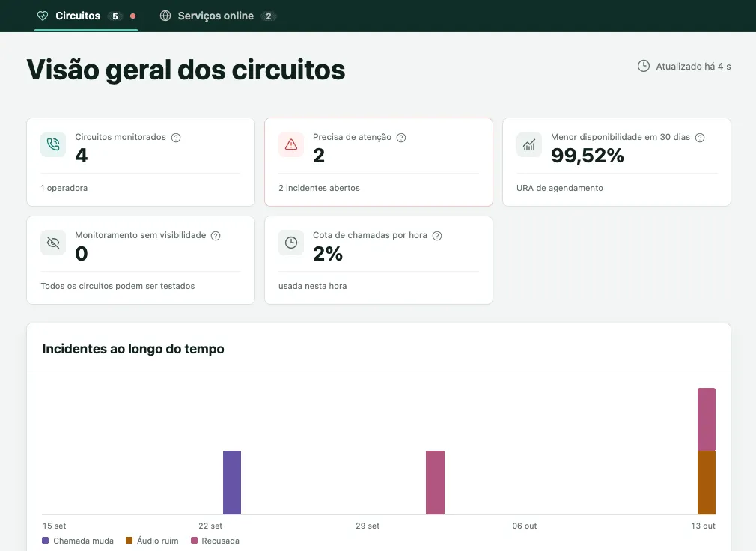
Task: Click the Monitoramento sem visibilidade value 0
Action: (82, 254)
